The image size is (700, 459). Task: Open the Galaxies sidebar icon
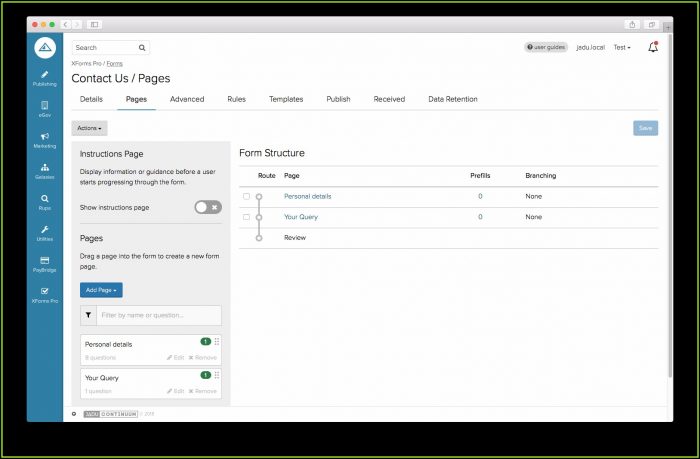(45, 171)
